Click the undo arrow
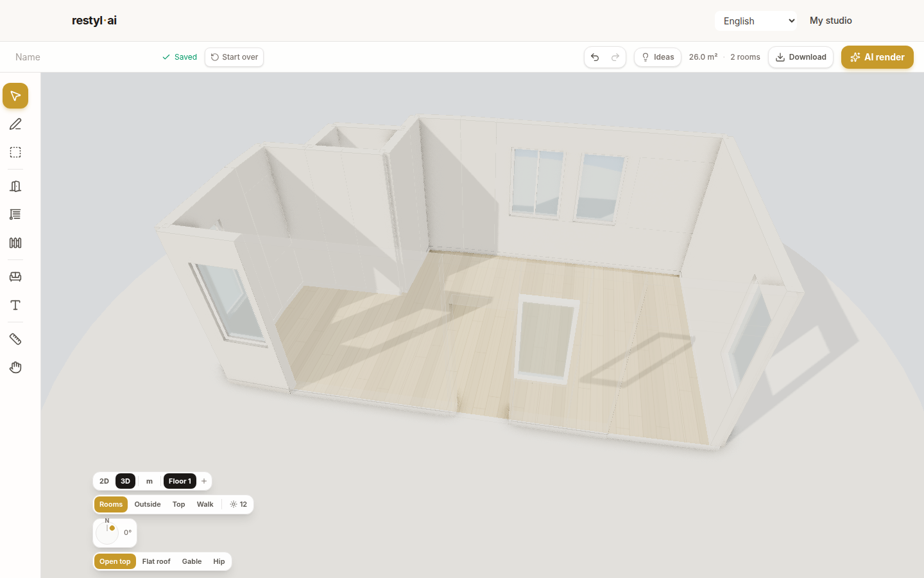Screen dimensions: 924x578 point(595,57)
